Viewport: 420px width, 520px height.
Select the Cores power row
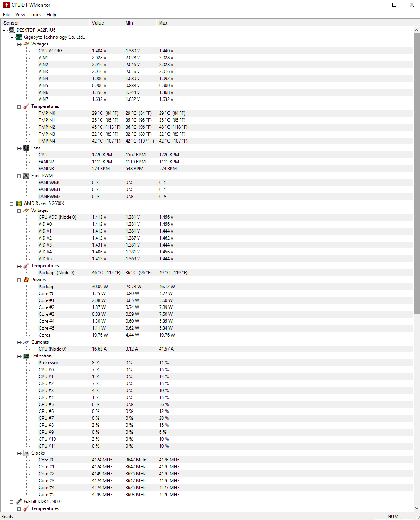[207, 335]
